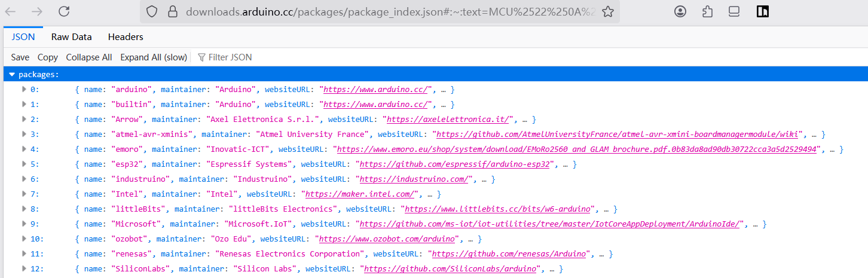Viewport: 868px width, 278px height.
Task: Expand row 2 Arrow package
Action: tap(25, 119)
